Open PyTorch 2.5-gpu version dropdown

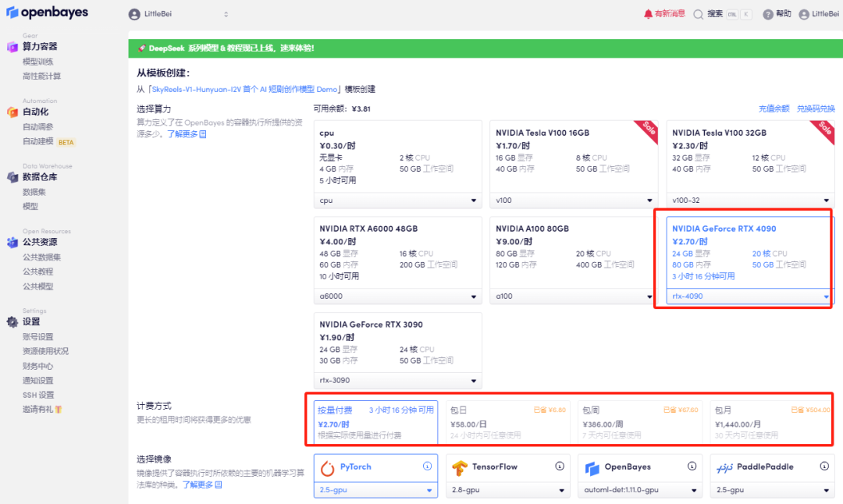tap(375, 490)
